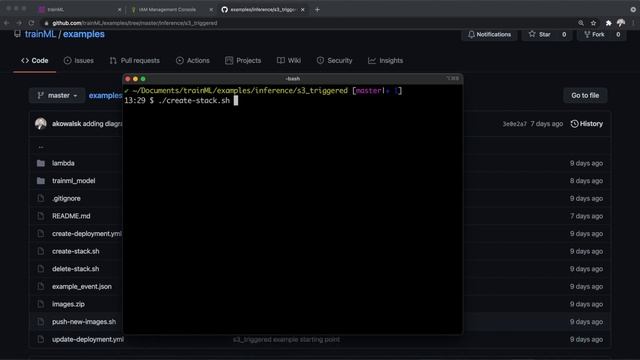Click the terminal title bar labeled bash
The width and height of the screenshot is (640, 360).
point(293,79)
